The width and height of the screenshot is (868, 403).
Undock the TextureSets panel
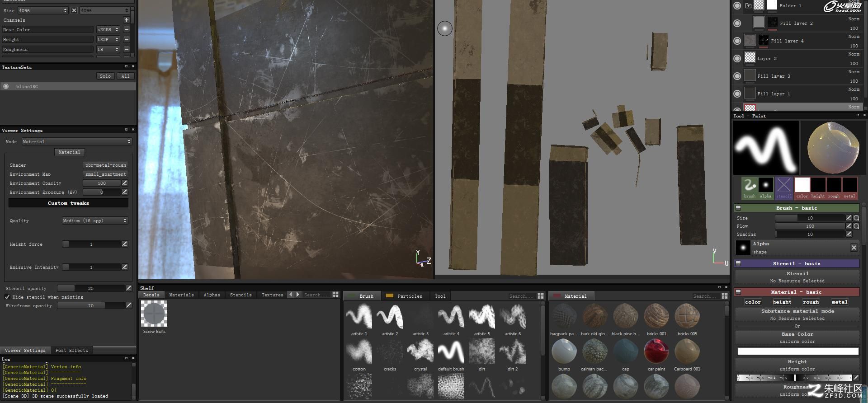coord(127,66)
